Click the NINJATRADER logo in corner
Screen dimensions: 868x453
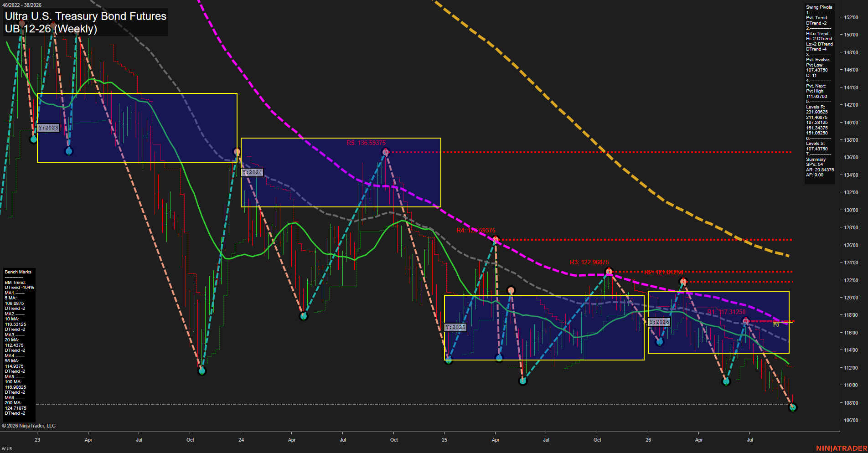[x=842, y=448]
